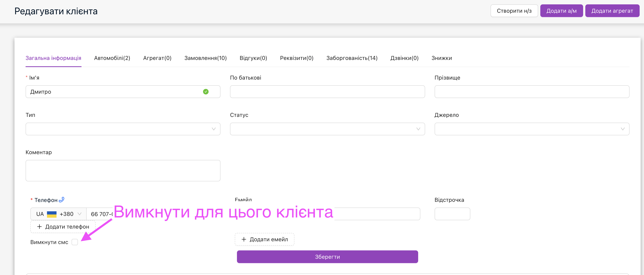Screen dimensions: 644x275
Task: Click the green checkmark in Ім'я field
Action: [205, 92]
